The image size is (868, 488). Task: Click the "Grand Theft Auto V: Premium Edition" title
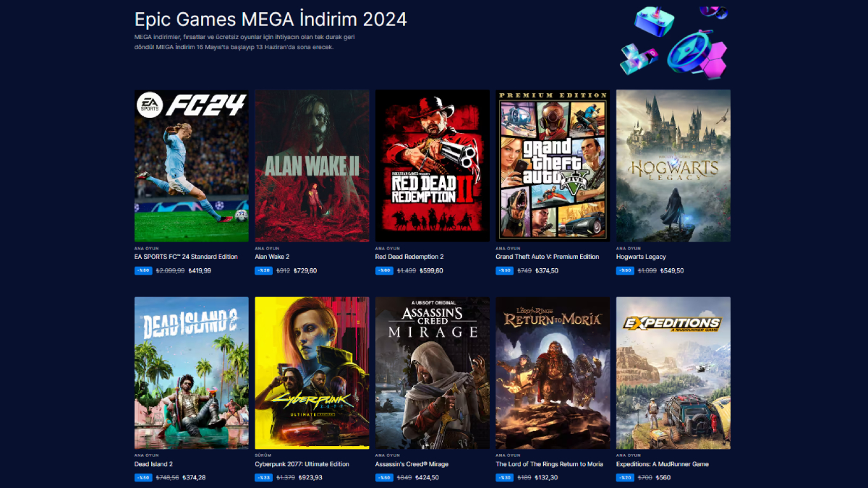point(548,257)
